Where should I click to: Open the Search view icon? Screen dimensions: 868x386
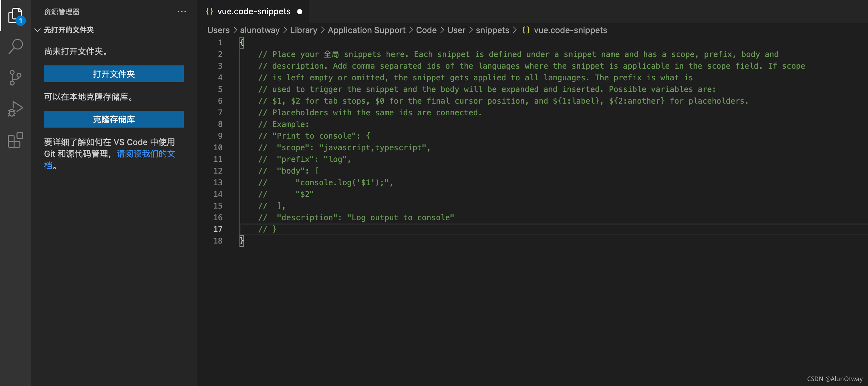[x=15, y=46]
